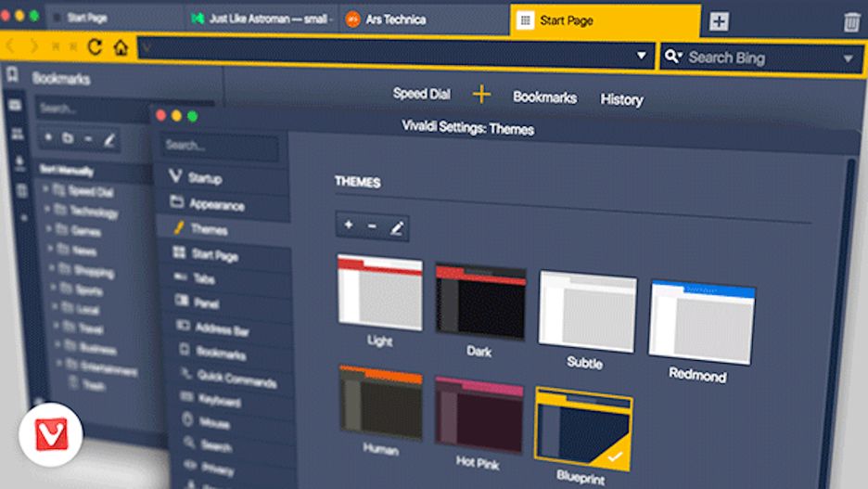Open the Speed Dial start page section
Image resolution: width=868 pixels, height=489 pixels.
421,94
